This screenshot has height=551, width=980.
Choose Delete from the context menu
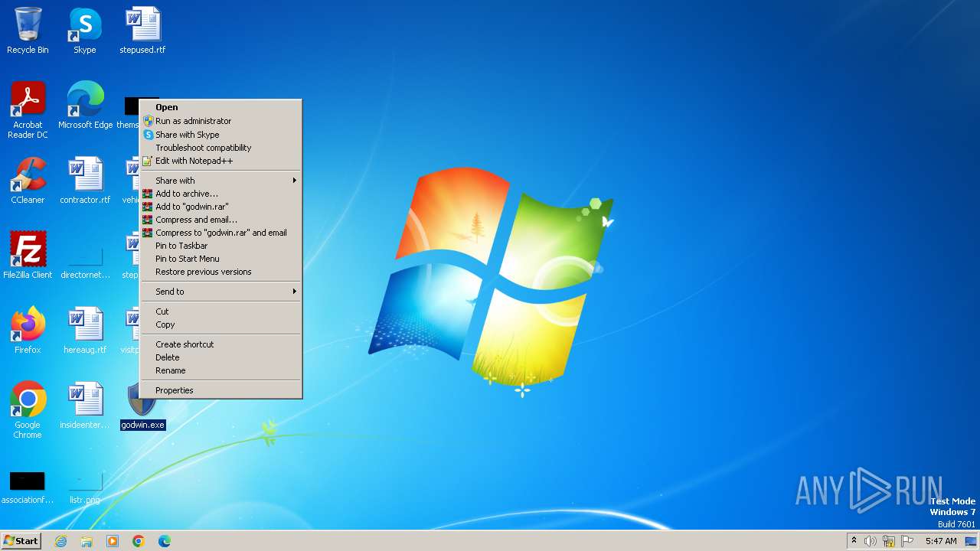coord(220,357)
